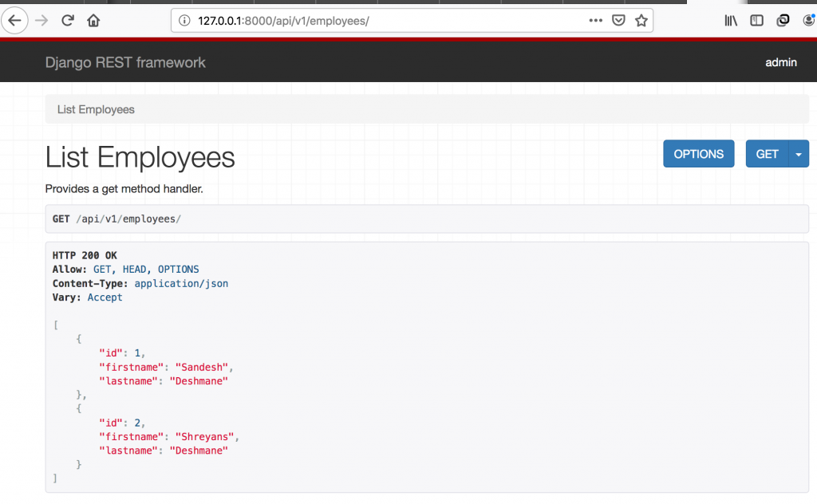
Task: Click the grayed-out forward navigation arrow
Action: point(40,20)
